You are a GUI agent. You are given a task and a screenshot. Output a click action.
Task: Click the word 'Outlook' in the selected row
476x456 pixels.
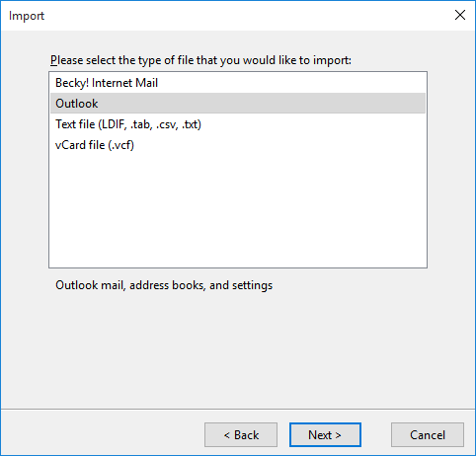[x=77, y=104]
